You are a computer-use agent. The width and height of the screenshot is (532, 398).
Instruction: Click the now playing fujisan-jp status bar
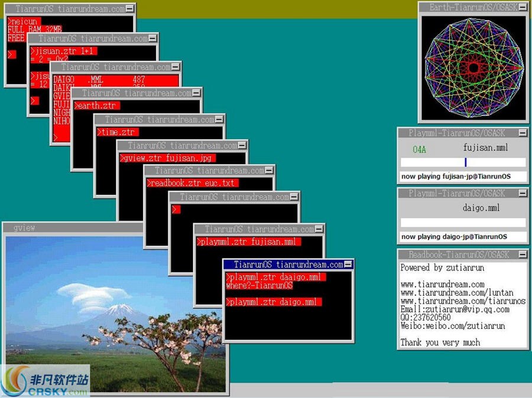point(463,175)
